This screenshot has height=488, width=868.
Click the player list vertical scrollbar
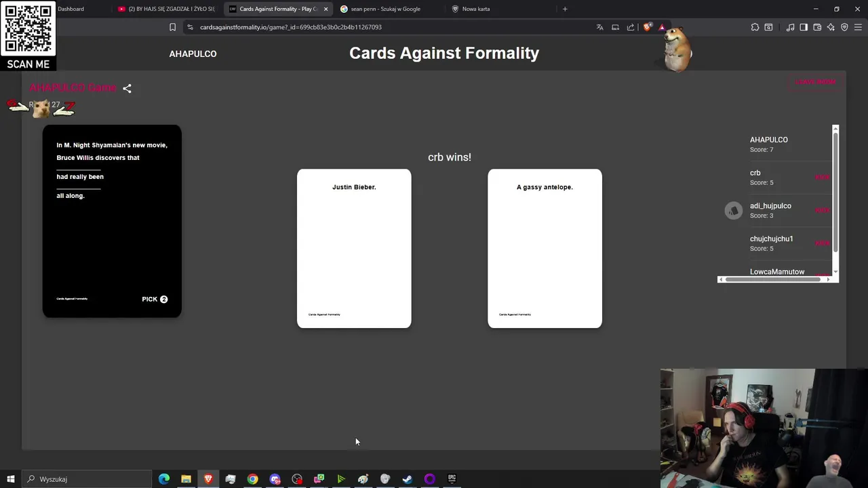click(835, 192)
